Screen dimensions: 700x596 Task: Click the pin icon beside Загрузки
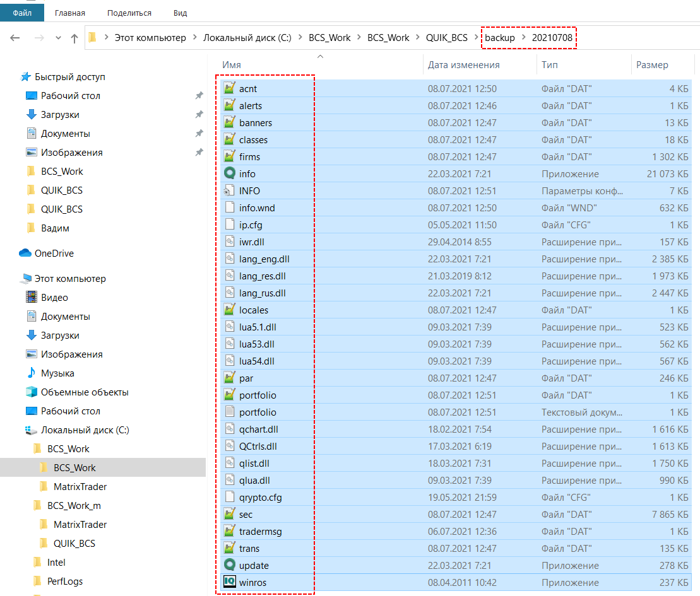tap(199, 115)
